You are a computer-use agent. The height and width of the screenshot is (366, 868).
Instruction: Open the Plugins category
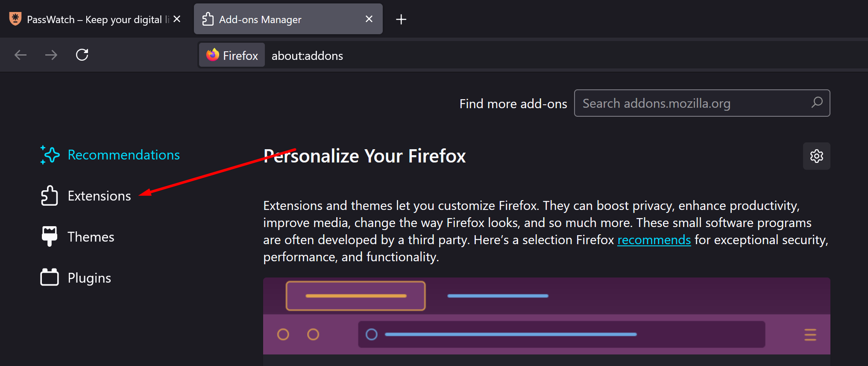coord(76,278)
